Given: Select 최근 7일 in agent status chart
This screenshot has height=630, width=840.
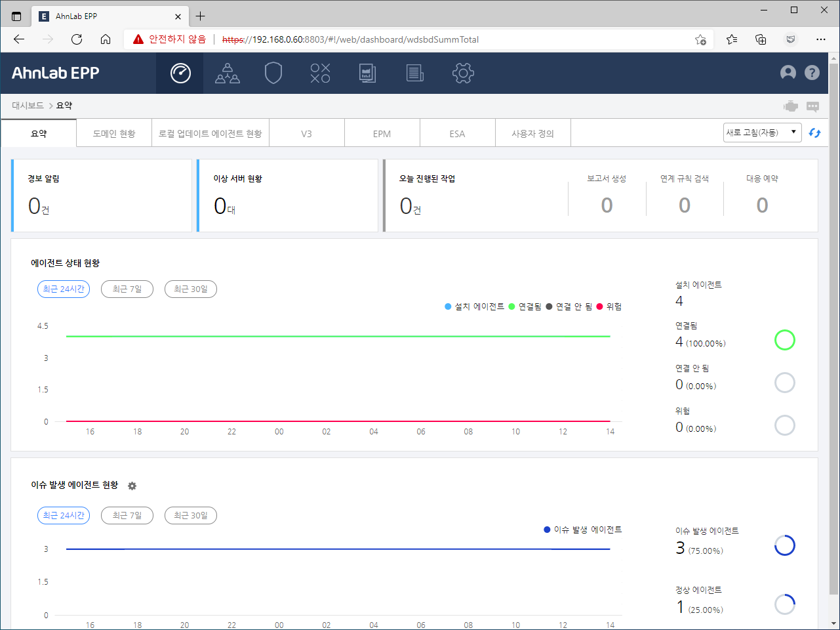Looking at the screenshot, I should pyautogui.click(x=127, y=289).
